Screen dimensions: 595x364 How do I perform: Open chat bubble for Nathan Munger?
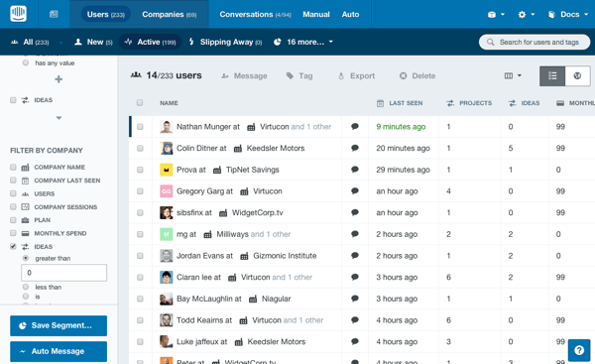[355, 126]
